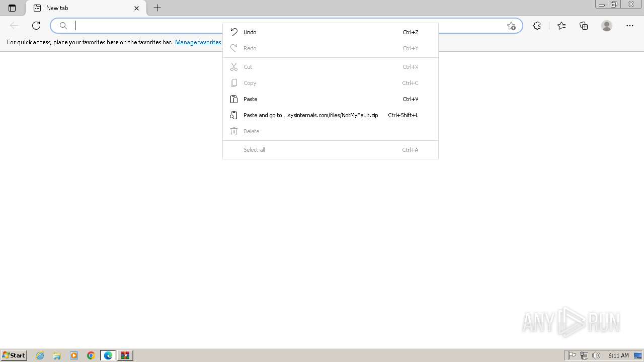Open the user profile avatar
Viewport: 644px width, 362px height.
pos(607,26)
